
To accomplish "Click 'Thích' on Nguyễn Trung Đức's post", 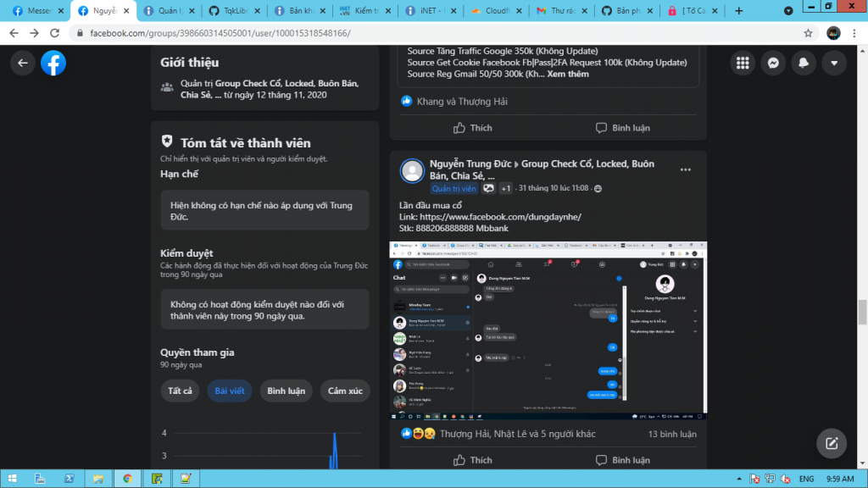I will (472, 460).
